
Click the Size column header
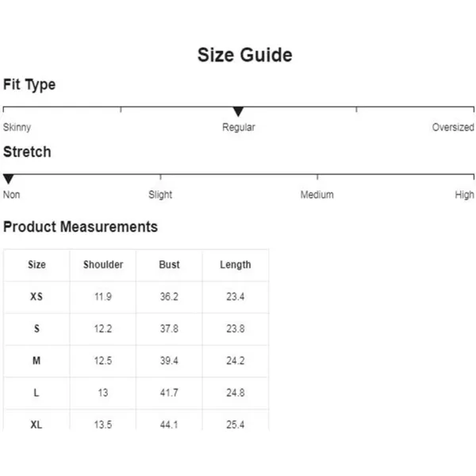click(x=36, y=265)
